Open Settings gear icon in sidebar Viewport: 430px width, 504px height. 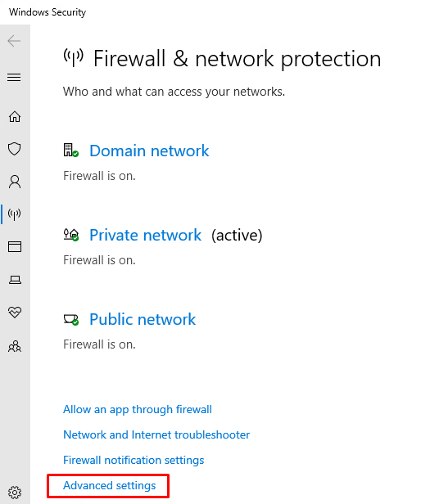click(15, 492)
